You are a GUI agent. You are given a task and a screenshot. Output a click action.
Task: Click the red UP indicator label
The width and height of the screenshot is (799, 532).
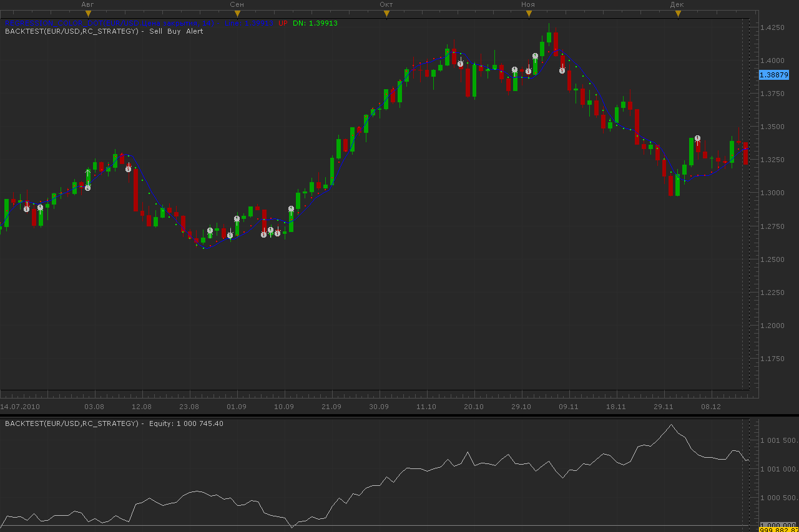[283, 23]
